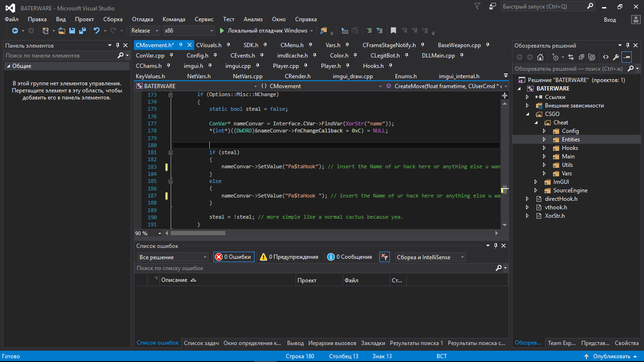
Task: Click the Home icon in Solution Explorer
Action: (x=540, y=57)
